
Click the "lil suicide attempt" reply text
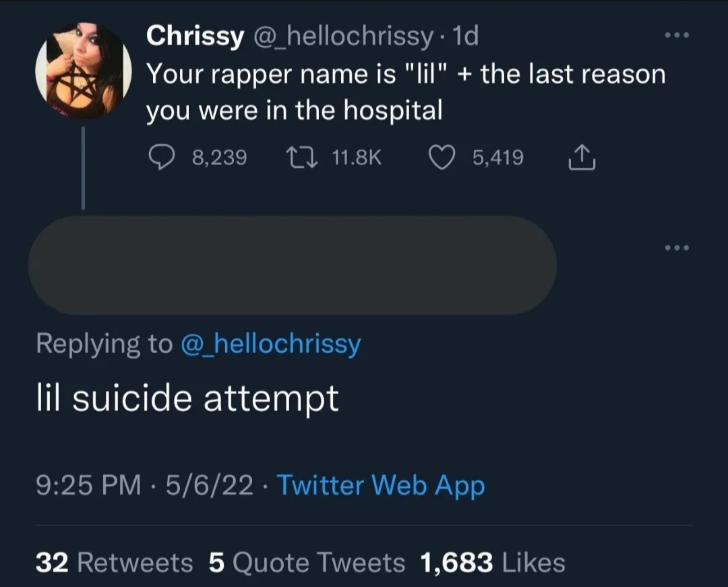point(187,399)
